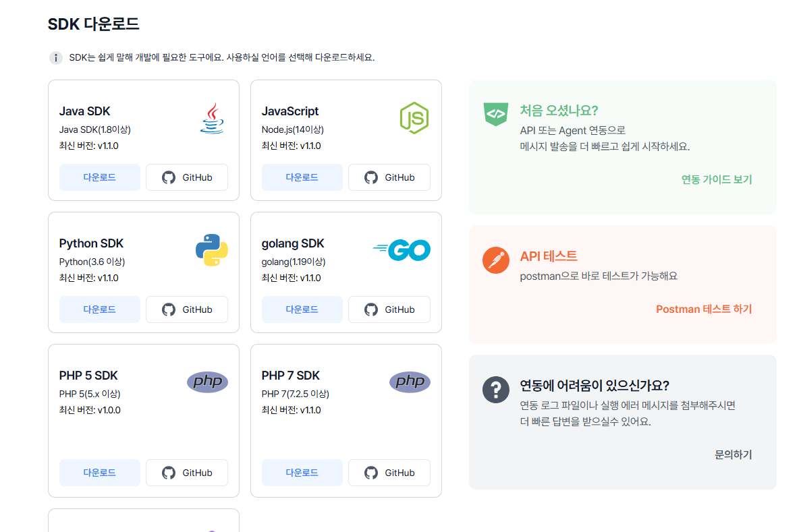Viewport: 801px width, 532px height.
Task: Click the PHP 7 SDK logo
Action: point(410,382)
